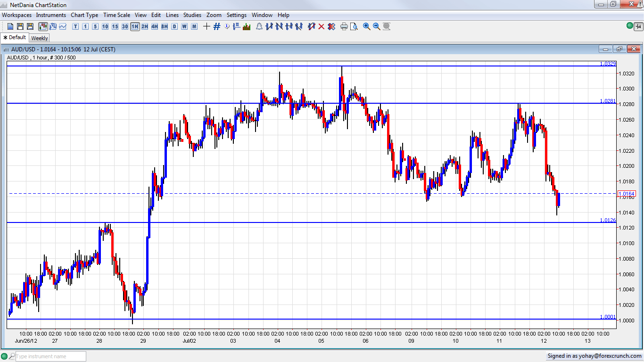Viewport: 644px width, 362px height.
Task: Open the Time Scale menu
Action: point(117,15)
